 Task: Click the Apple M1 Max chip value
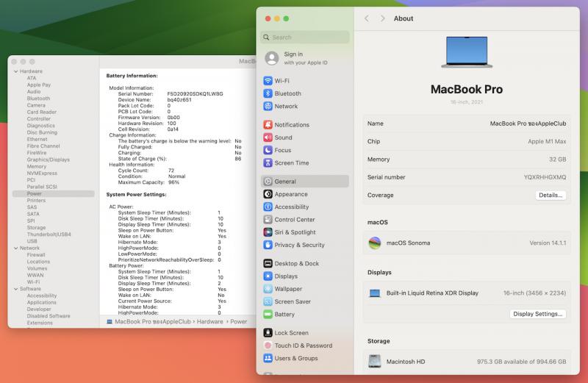547,141
